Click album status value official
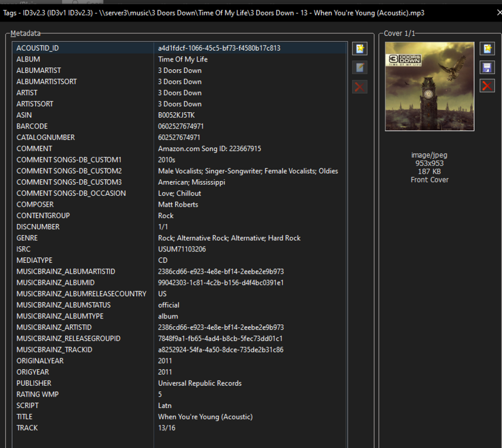The width and height of the screenshot is (502, 448). point(169,305)
